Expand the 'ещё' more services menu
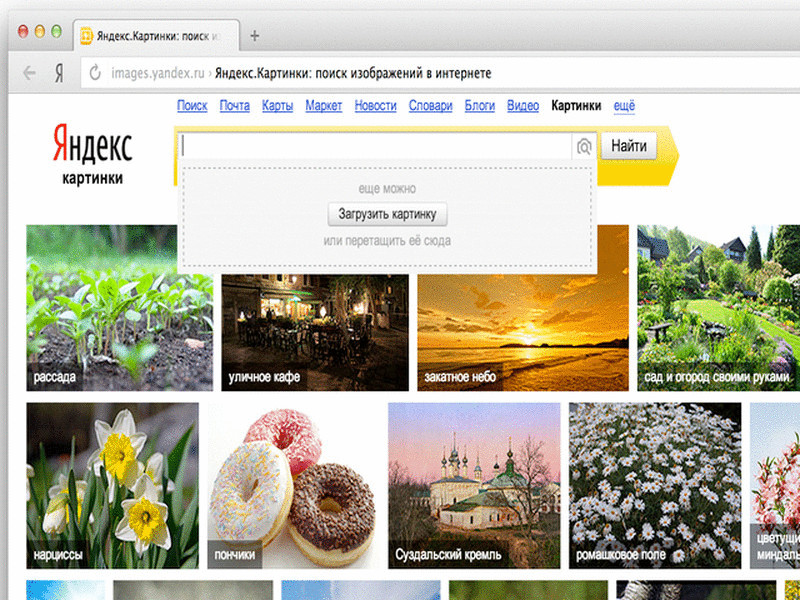The height and width of the screenshot is (600, 800). click(624, 106)
